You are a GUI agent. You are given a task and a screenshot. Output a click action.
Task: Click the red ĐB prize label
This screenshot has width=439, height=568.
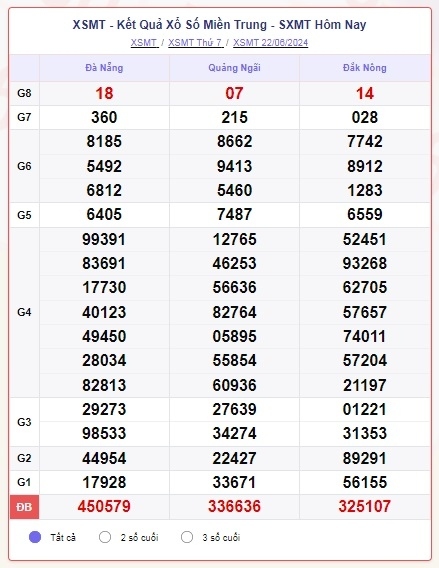(24, 507)
